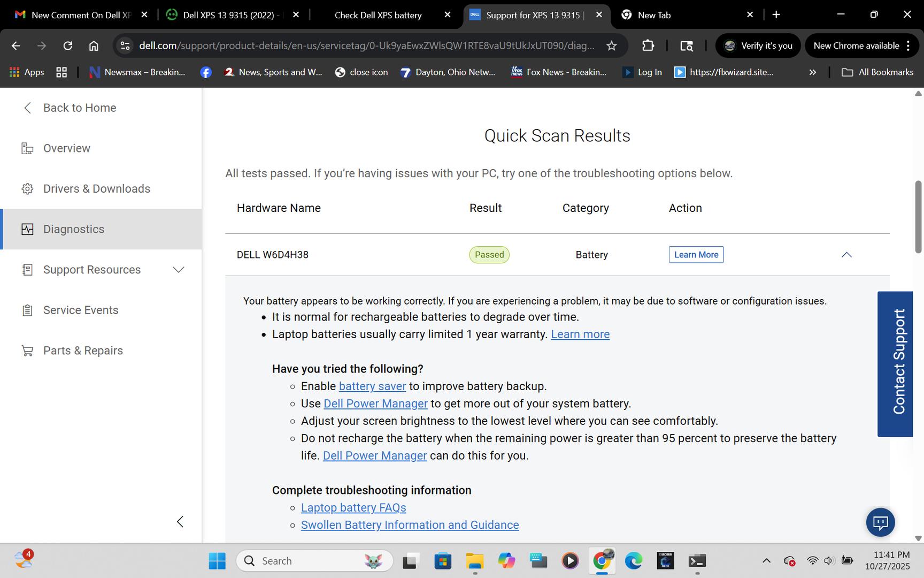Open Windows Start menu
Image resolution: width=924 pixels, height=578 pixels.
point(217,561)
